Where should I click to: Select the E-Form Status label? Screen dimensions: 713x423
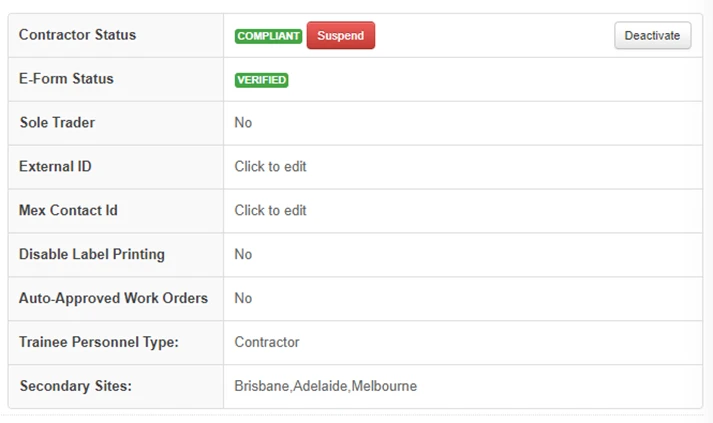66,79
